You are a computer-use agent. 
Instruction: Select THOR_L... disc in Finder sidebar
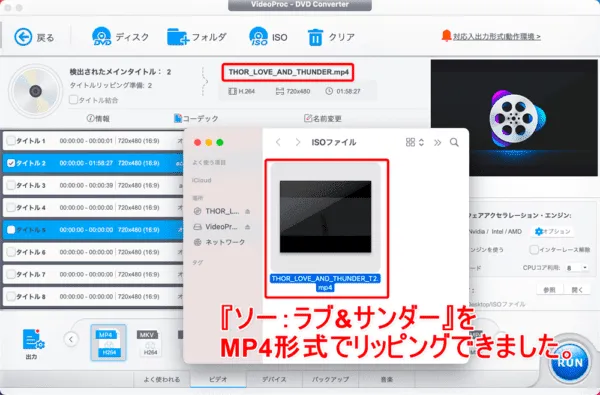coord(217,211)
